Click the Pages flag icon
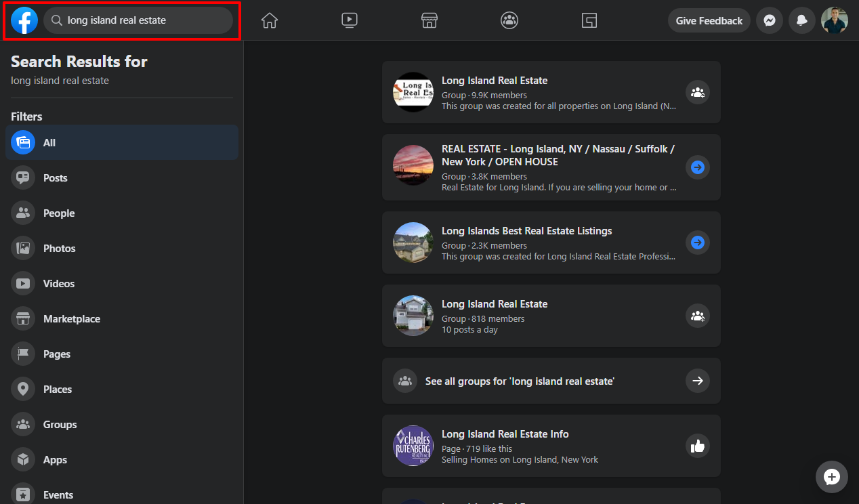The height and width of the screenshot is (504, 859). click(x=23, y=354)
